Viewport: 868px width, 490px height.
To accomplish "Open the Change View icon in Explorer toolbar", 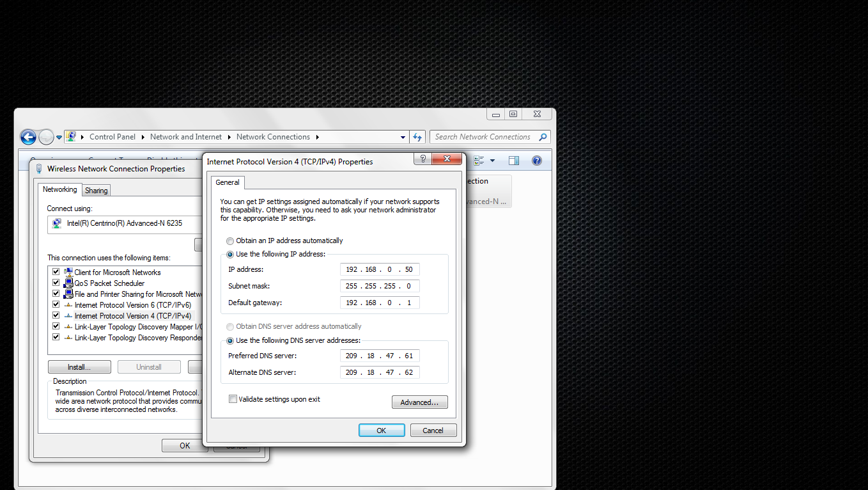I will coord(477,161).
